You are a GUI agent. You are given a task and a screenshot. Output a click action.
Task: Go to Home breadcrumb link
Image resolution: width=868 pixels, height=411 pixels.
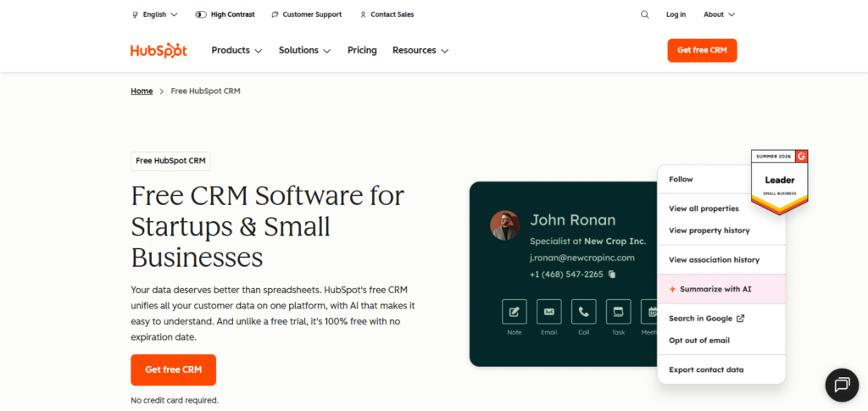pos(142,92)
